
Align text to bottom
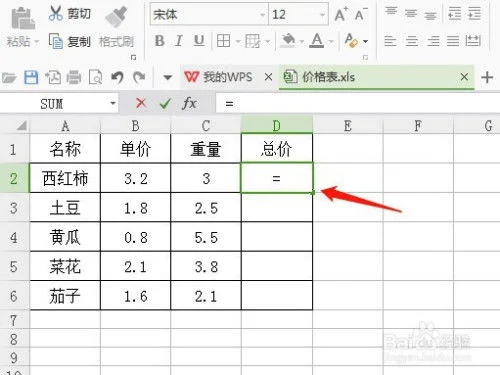pos(430,15)
